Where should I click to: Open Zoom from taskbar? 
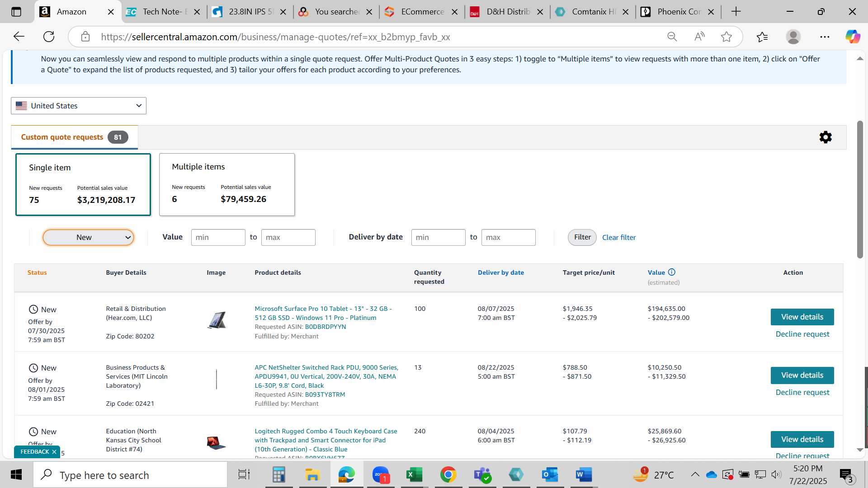(x=381, y=475)
